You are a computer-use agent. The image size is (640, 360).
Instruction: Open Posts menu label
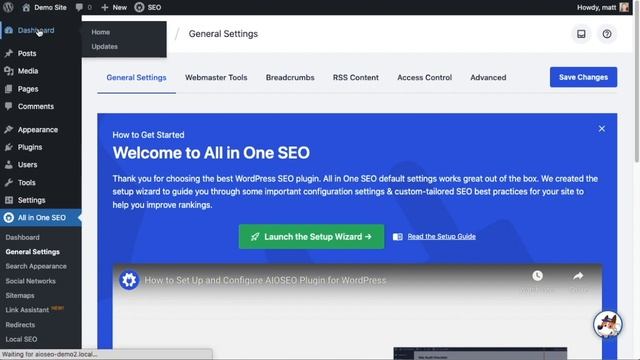click(x=27, y=53)
